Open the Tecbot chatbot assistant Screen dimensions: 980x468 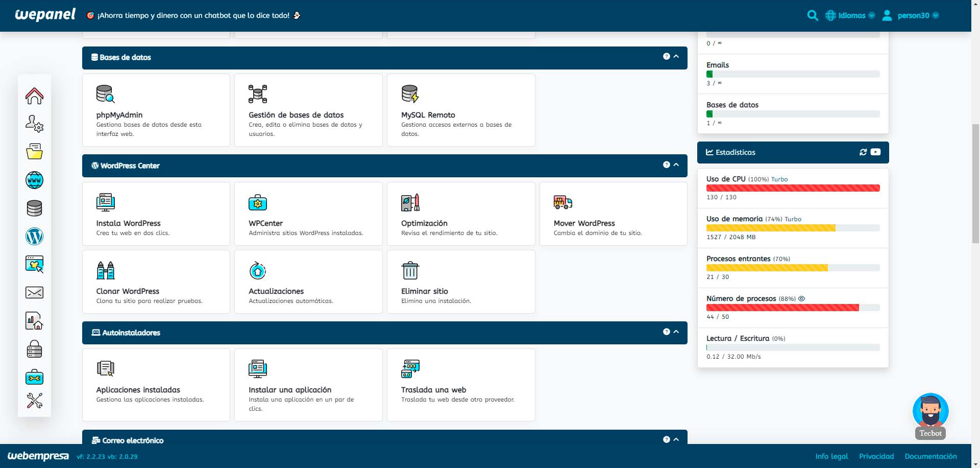click(x=930, y=415)
